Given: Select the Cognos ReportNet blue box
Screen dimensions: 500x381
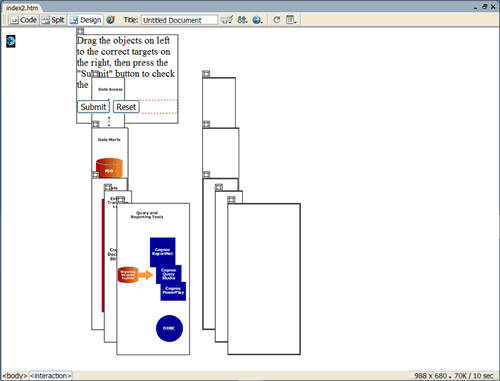Looking at the screenshot, I should coord(162,252).
